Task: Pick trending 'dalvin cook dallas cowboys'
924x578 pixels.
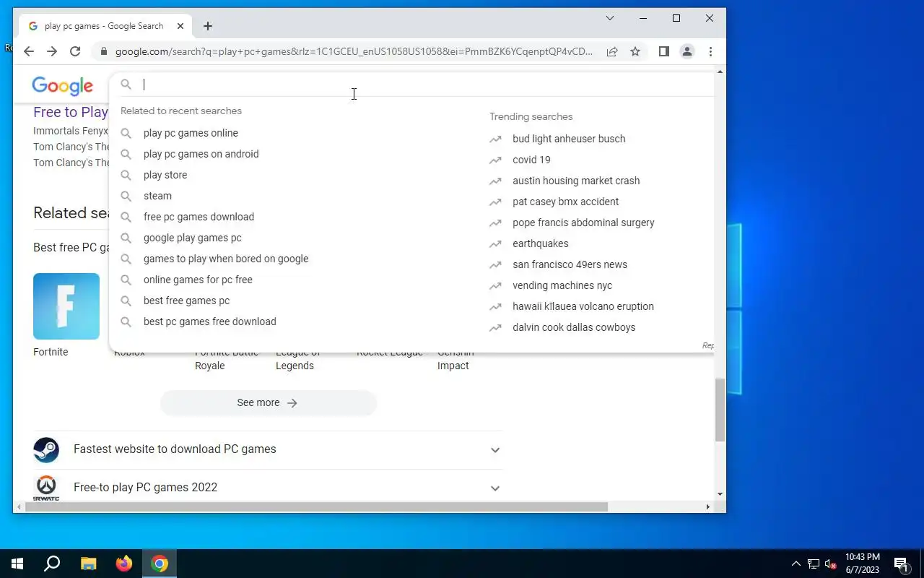Action: point(574,327)
